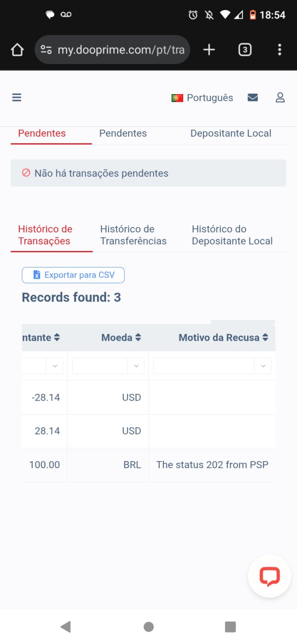Open browser three-dot menu

pos(280,50)
